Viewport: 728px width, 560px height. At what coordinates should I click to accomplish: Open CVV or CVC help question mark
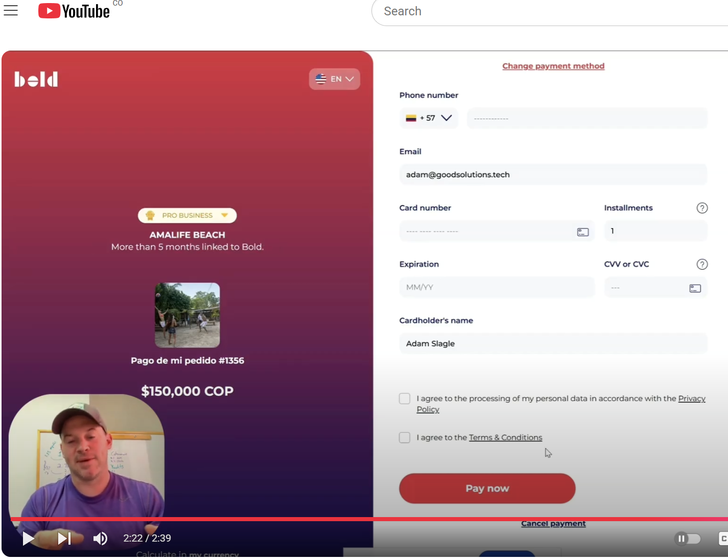[702, 264]
